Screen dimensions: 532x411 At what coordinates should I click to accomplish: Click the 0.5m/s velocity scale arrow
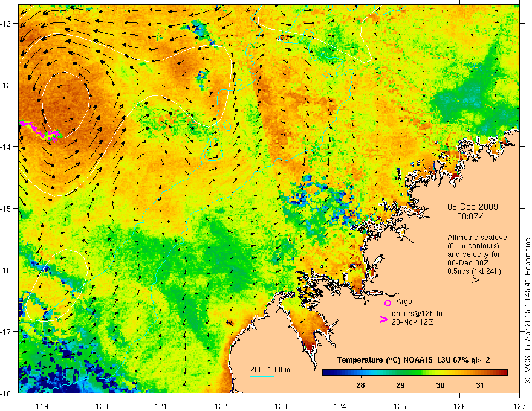pyautogui.click(x=467, y=280)
